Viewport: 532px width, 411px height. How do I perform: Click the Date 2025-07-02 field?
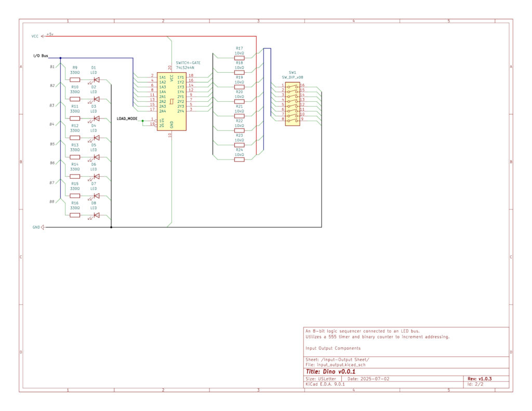368,379
